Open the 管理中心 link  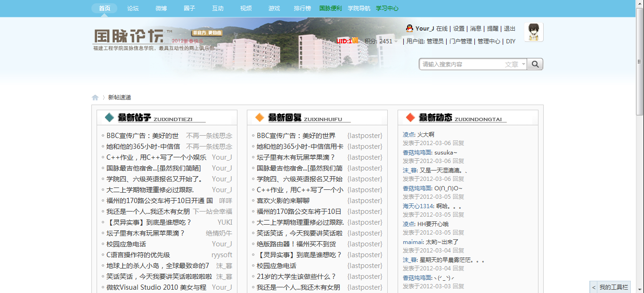point(489,41)
